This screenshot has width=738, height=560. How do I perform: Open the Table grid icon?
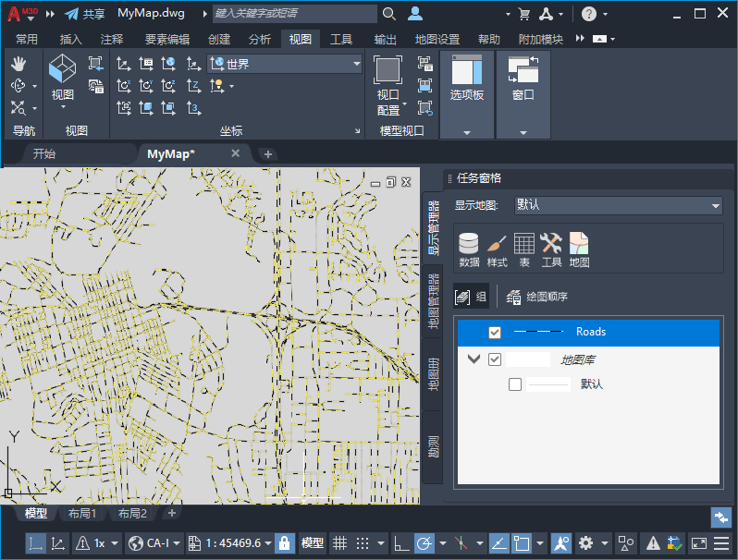(x=523, y=250)
